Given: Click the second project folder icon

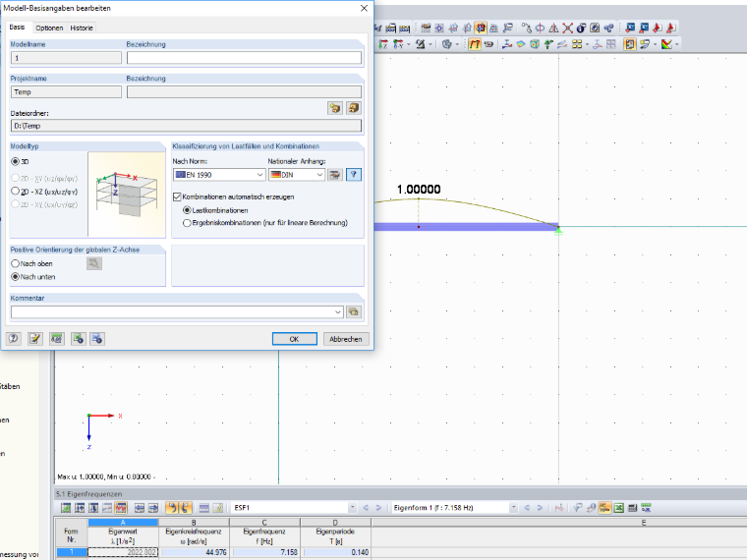Looking at the screenshot, I should tap(354, 108).
